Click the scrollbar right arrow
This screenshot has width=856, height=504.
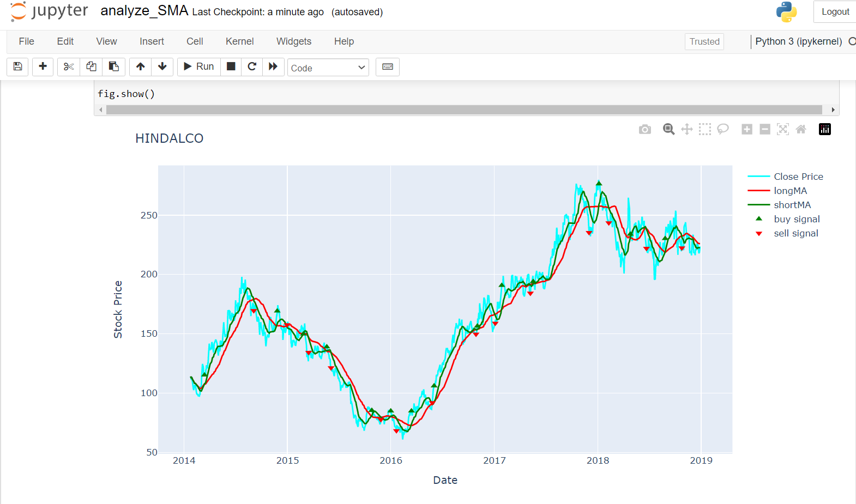click(833, 110)
